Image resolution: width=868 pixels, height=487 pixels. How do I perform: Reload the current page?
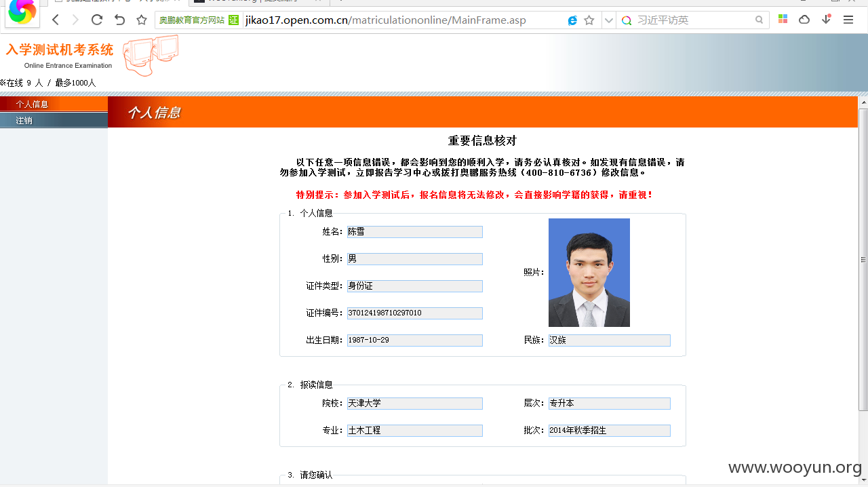97,20
